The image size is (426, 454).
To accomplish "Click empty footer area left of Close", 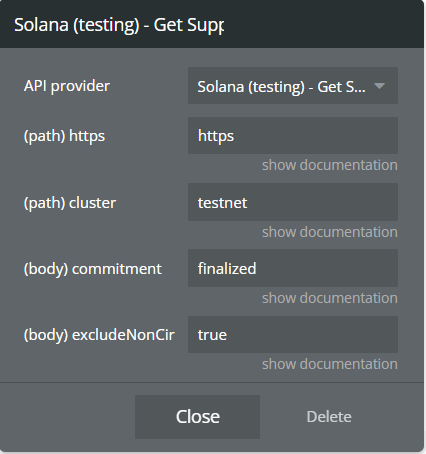I will [67, 417].
